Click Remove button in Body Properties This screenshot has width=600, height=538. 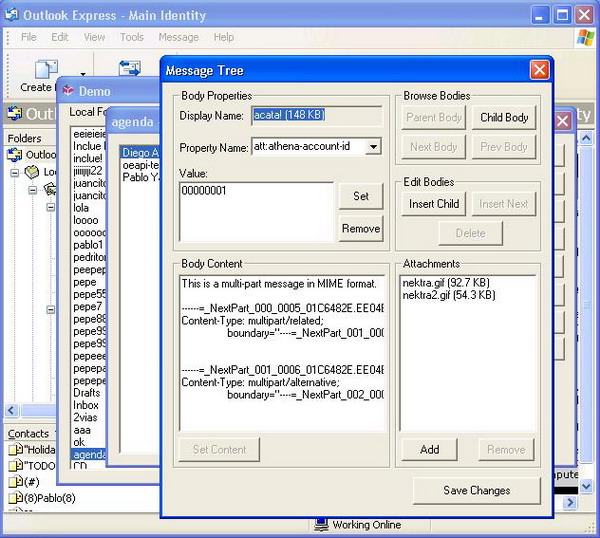[x=361, y=228]
